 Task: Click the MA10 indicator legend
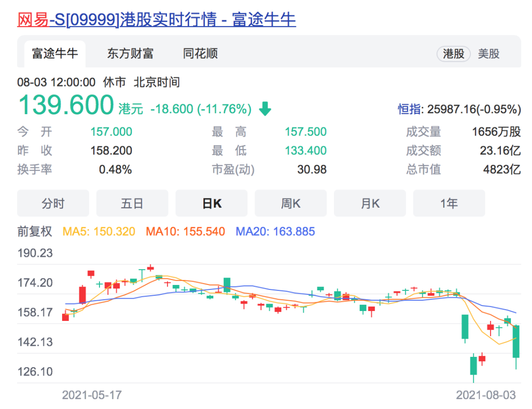click(185, 231)
